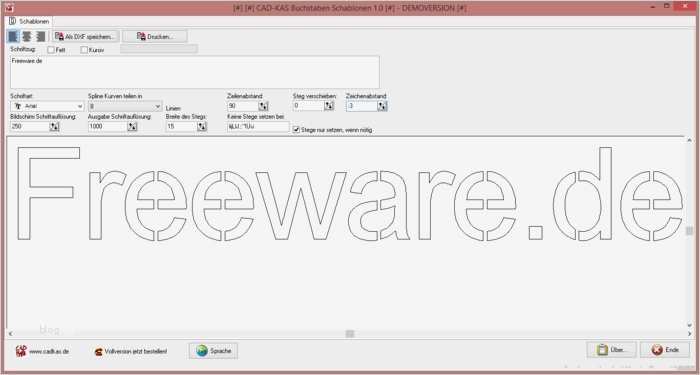The width and height of the screenshot is (700, 375).
Task: Click the Ende exit button
Action: click(665, 350)
